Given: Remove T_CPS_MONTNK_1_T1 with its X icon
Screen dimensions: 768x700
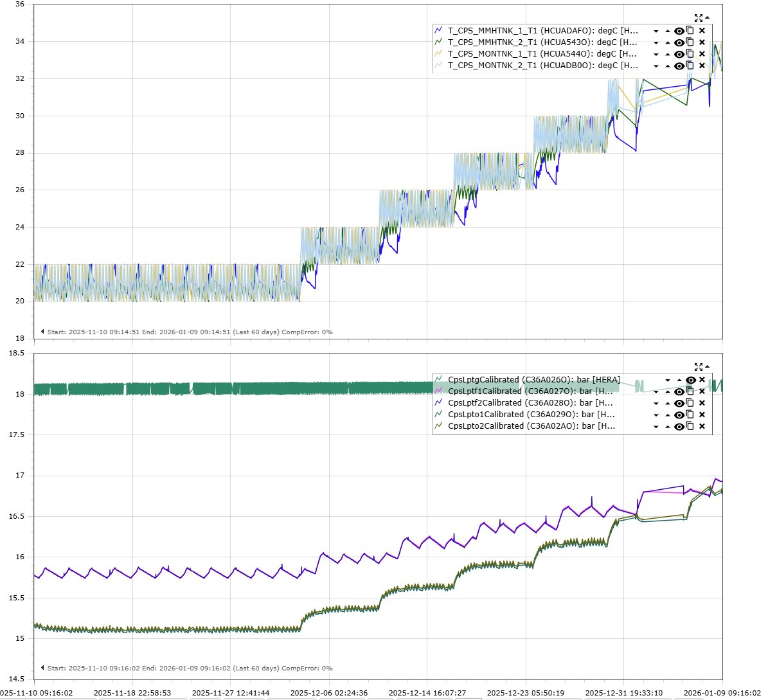Looking at the screenshot, I should [x=702, y=54].
